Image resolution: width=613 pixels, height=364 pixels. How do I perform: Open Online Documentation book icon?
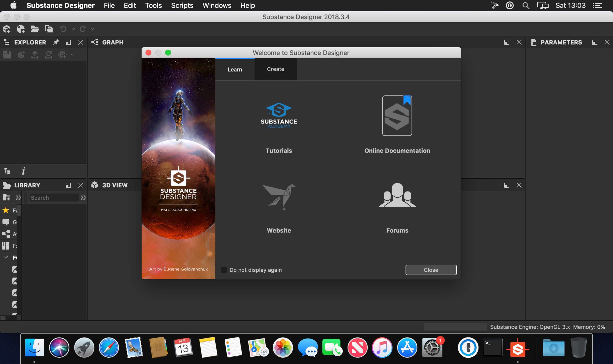coord(397,115)
